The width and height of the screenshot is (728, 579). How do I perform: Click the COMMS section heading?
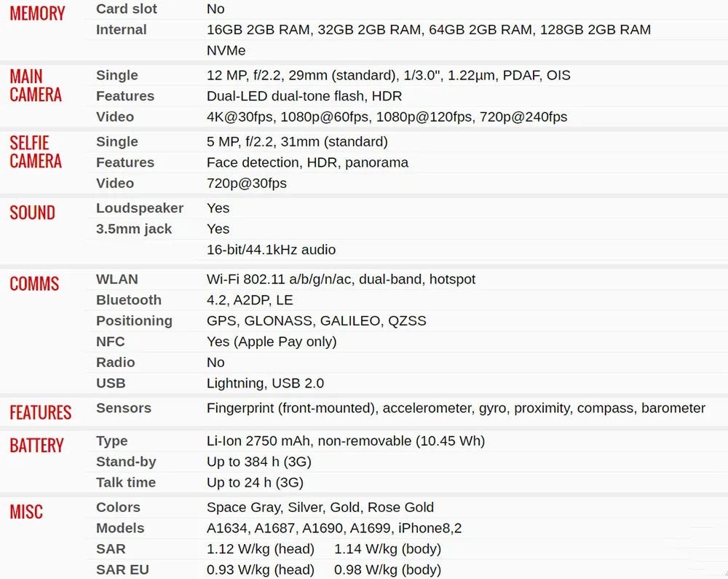34,284
